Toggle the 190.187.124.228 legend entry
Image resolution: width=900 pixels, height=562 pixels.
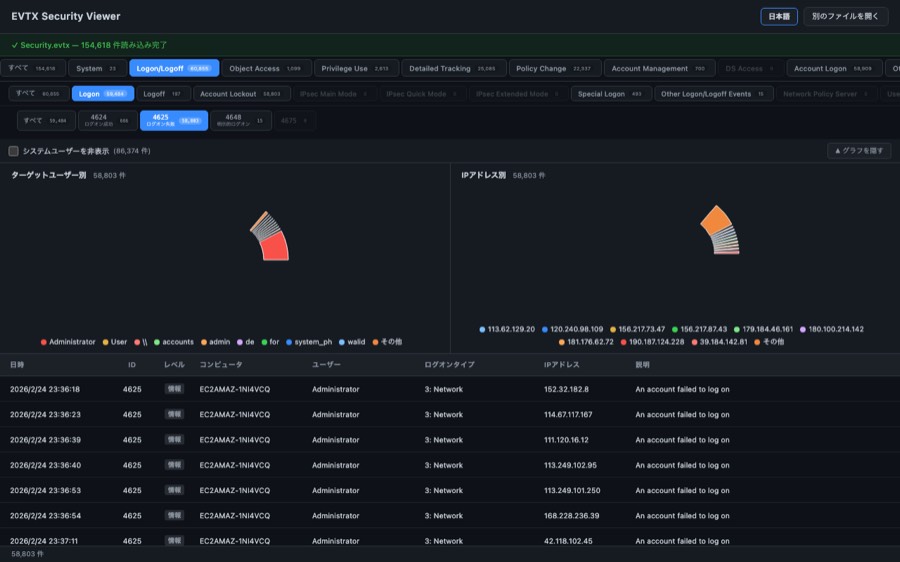pos(652,342)
